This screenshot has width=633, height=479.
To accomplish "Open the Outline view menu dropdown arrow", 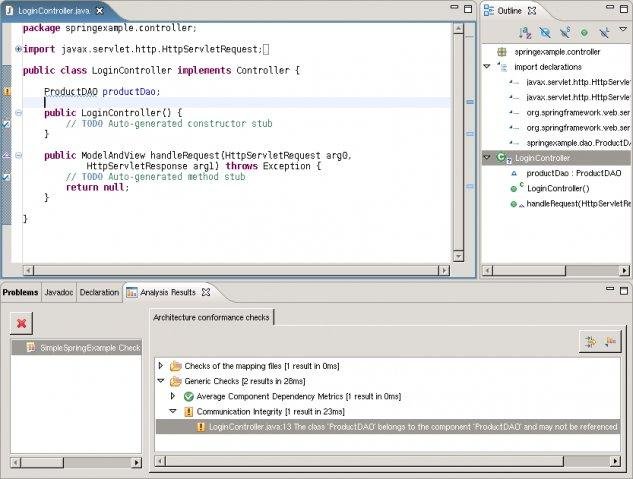I will (624, 33).
